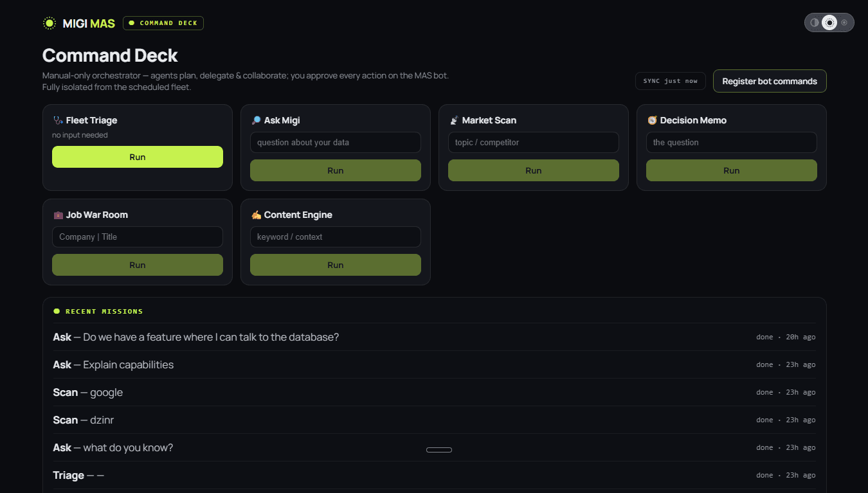Open mission 'Do we have a feature where I can talk to the database?'
This screenshot has height=493, width=868.
[434, 337]
